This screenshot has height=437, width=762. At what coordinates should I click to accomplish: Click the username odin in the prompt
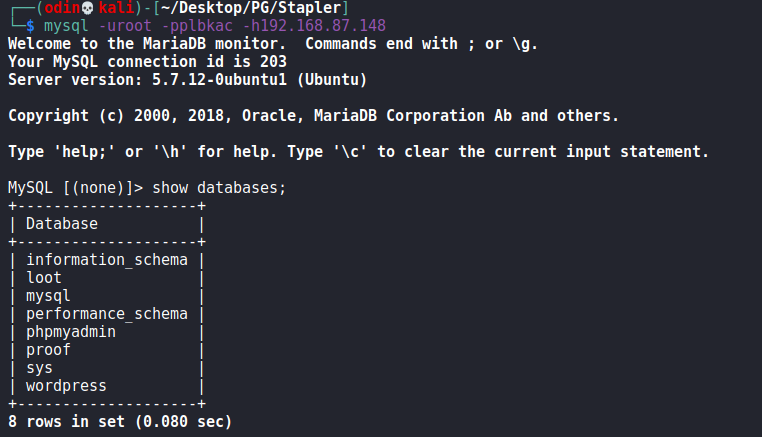[62, 8]
